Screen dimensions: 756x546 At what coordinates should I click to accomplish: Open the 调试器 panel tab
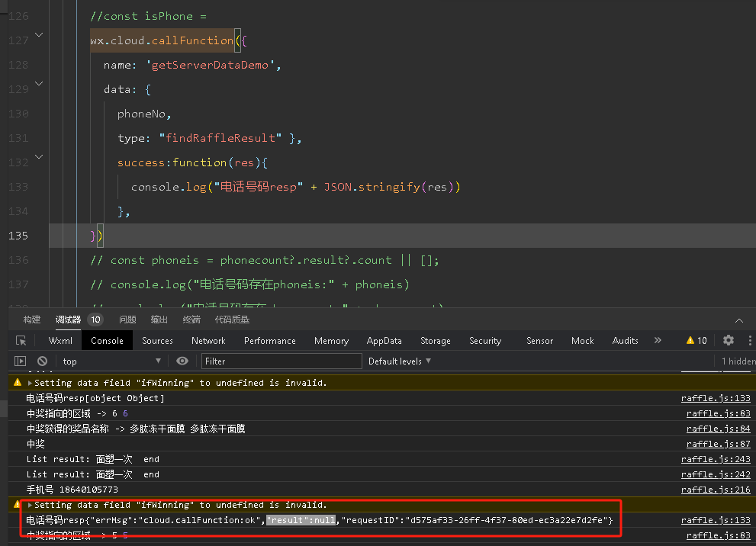pyautogui.click(x=68, y=320)
